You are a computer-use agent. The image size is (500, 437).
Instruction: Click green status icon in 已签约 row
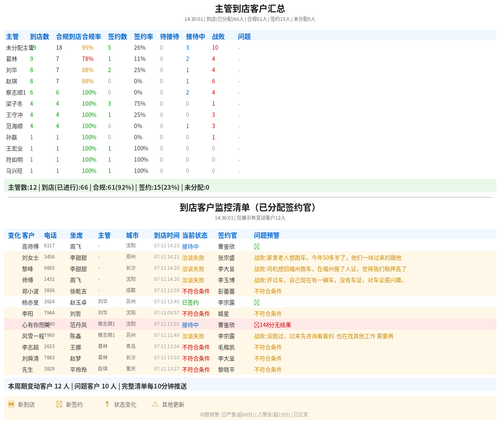pos(257,302)
